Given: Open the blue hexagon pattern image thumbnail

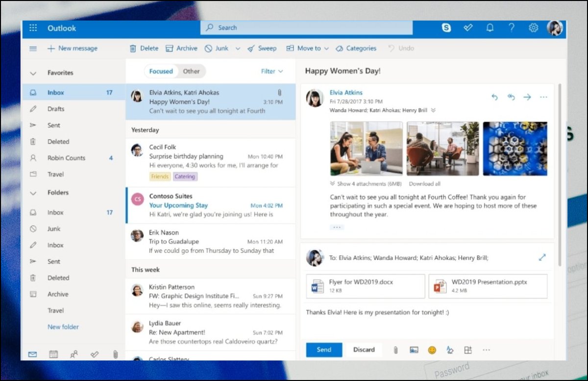Looking at the screenshot, I should pyautogui.click(x=515, y=149).
